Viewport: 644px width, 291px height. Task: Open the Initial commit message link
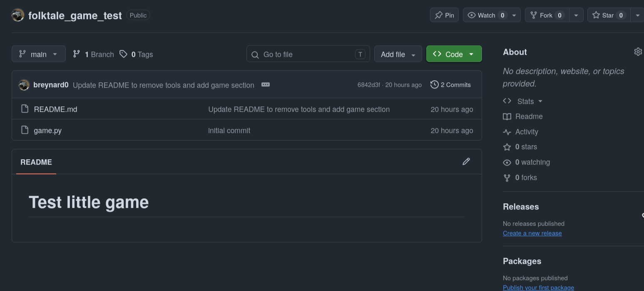(229, 130)
